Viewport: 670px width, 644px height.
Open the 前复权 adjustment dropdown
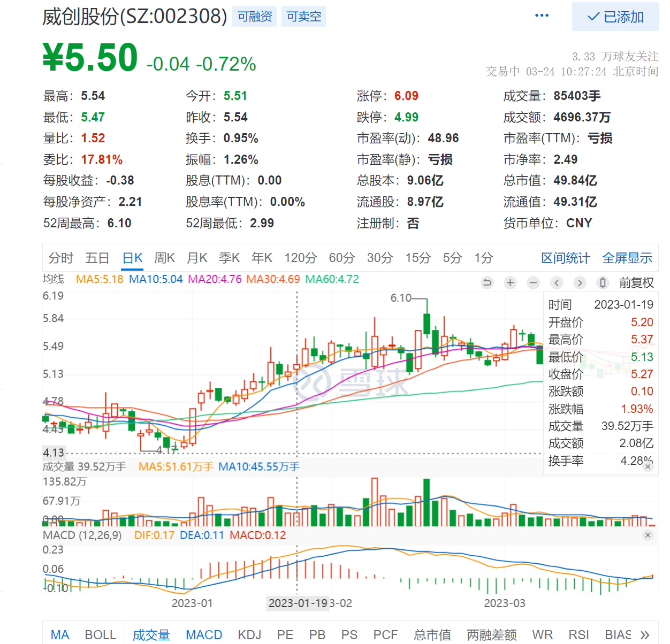click(637, 282)
